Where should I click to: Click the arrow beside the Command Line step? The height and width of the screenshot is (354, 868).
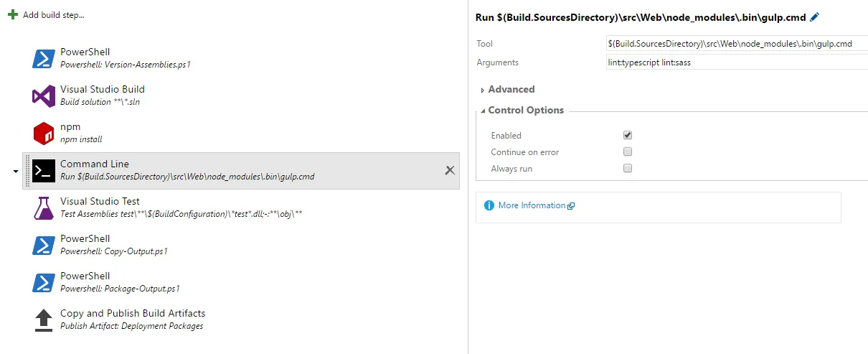16,172
